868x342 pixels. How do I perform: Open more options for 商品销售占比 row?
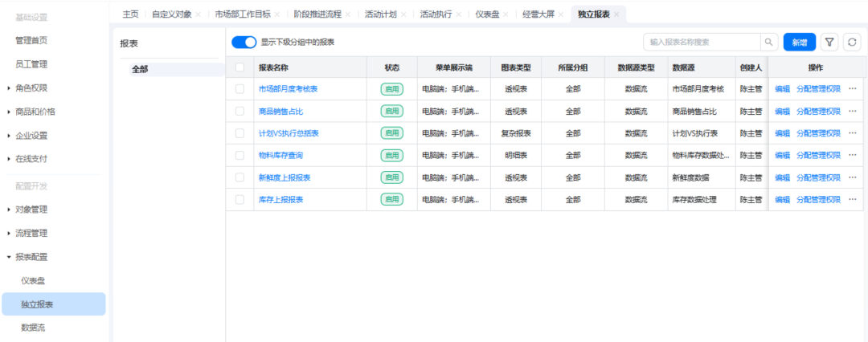pos(853,112)
